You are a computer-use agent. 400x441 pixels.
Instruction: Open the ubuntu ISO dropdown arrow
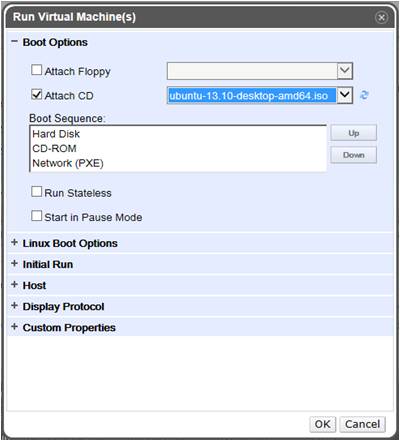click(x=345, y=95)
